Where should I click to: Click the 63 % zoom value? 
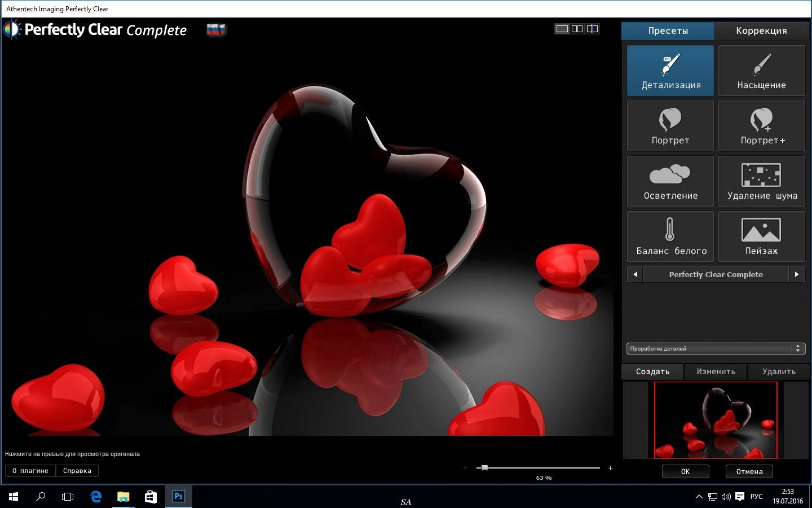tap(544, 478)
